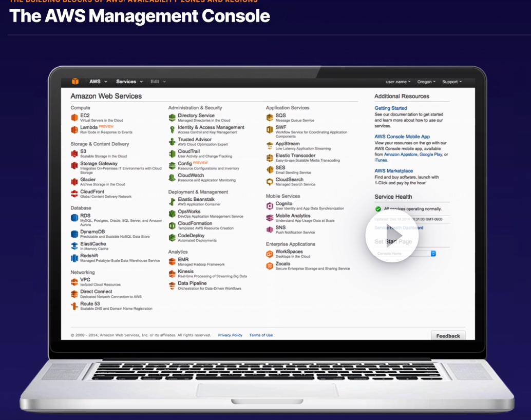
Task: Open the Privacy Policy link
Action: click(230, 335)
